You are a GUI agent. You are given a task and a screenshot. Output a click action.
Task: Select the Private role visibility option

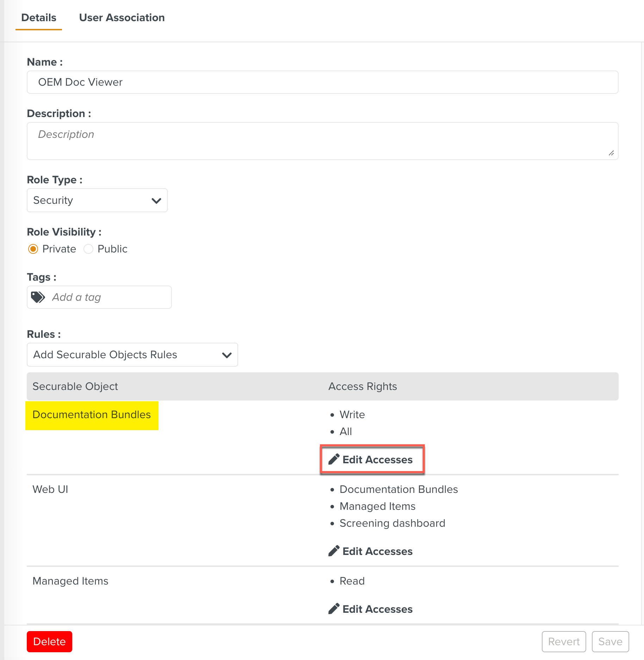click(x=33, y=249)
